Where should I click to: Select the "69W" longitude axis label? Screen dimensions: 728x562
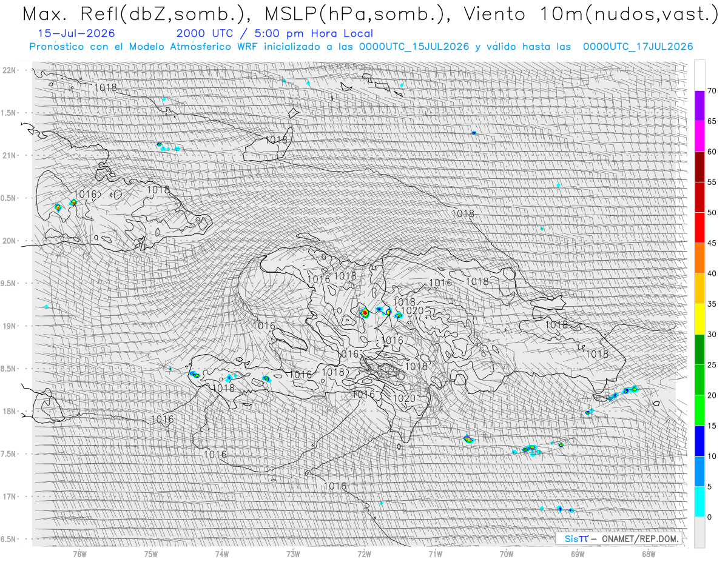click(x=577, y=553)
